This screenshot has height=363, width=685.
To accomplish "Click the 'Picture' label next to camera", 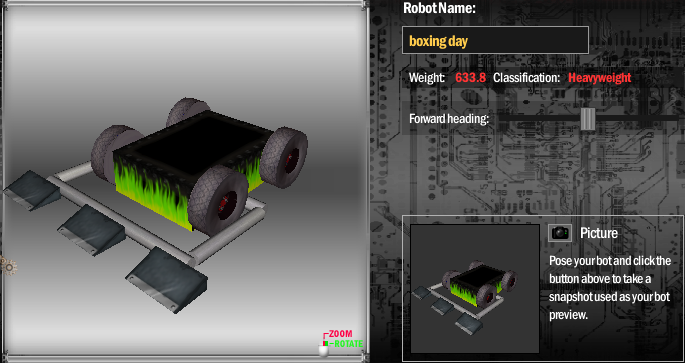I will 599,233.
